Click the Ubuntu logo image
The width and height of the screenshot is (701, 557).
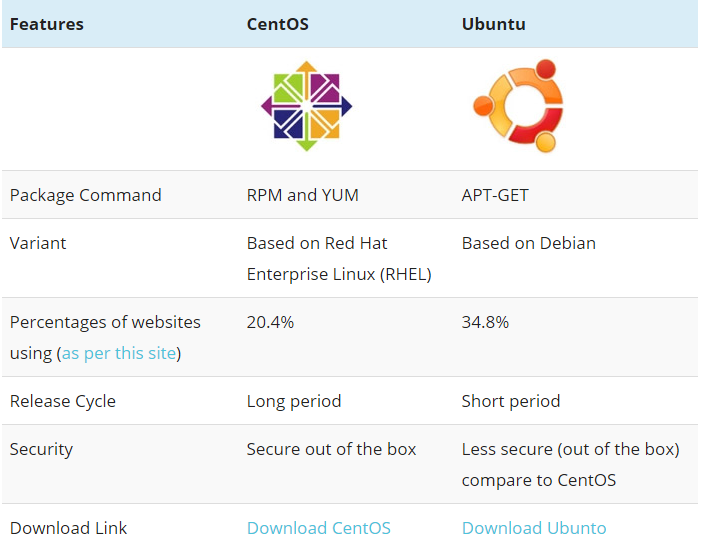coord(518,106)
